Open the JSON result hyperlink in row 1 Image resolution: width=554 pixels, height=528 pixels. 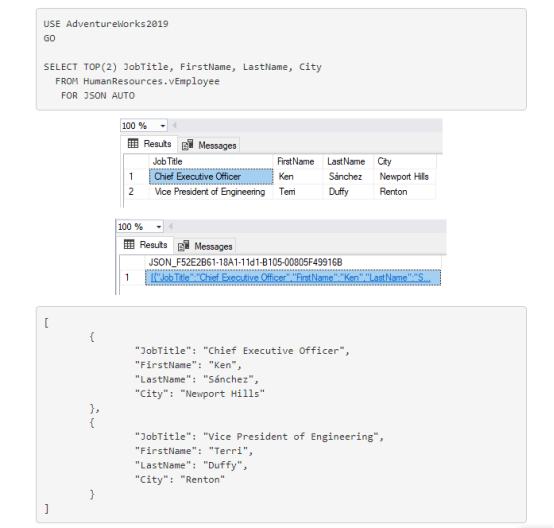tap(290, 277)
